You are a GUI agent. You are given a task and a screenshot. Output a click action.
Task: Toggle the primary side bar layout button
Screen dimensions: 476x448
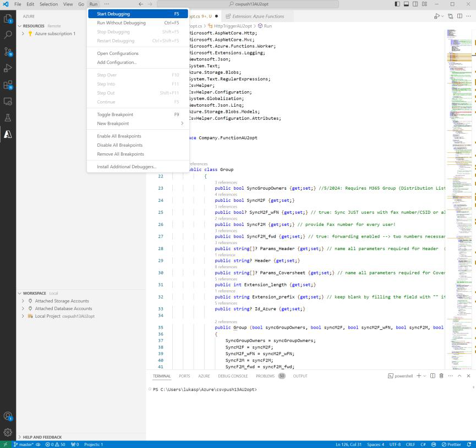(398, 4)
